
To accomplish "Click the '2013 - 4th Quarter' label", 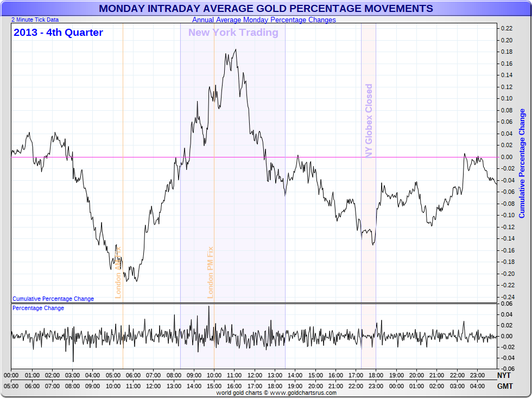I will (x=58, y=33).
